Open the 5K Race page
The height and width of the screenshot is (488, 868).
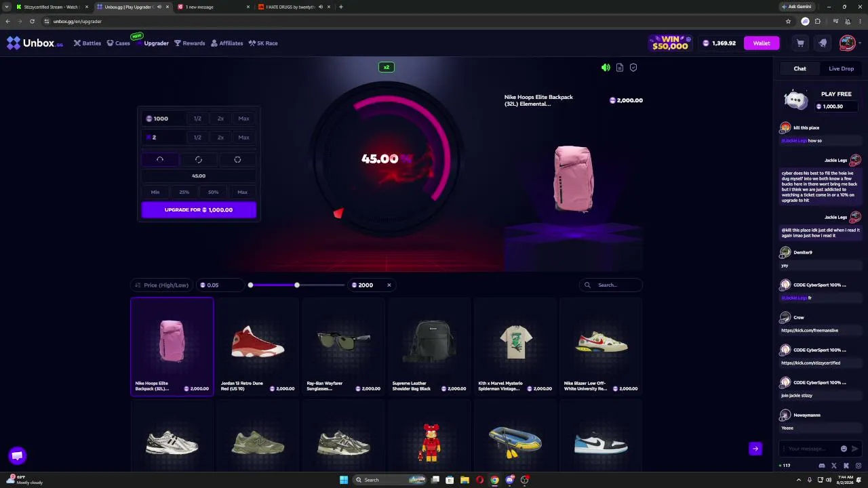(263, 43)
